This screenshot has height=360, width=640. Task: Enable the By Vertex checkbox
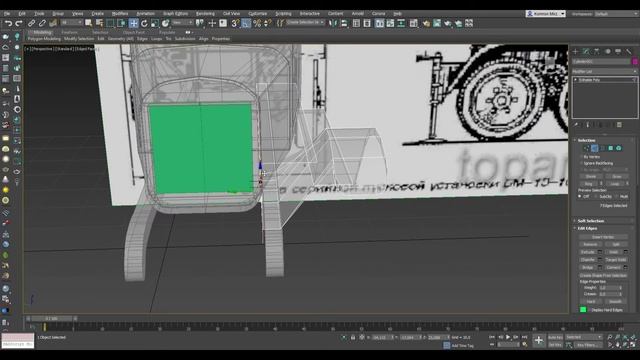click(x=582, y=157)
